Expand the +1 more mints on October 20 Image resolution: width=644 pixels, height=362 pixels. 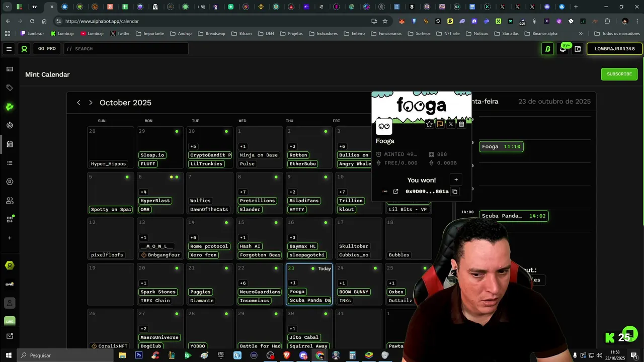click(143, 283)
